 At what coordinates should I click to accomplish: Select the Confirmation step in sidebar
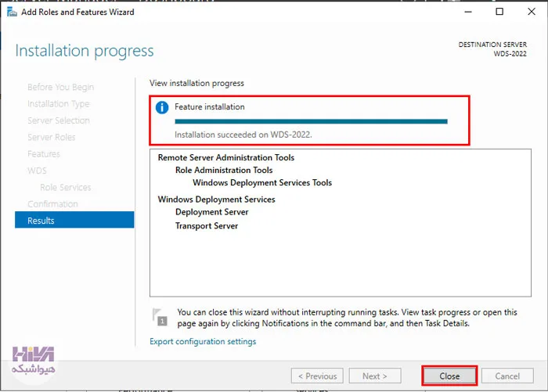click(x=52, y=204)
